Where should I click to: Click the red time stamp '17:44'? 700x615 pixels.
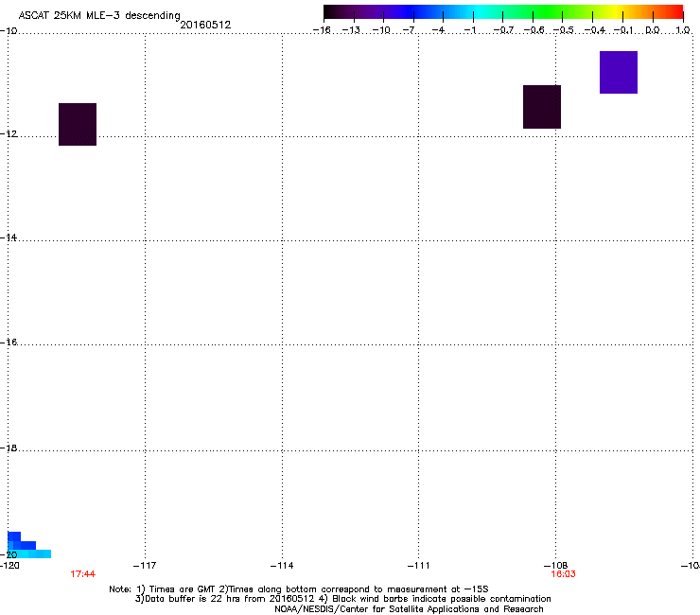point(82,574)
